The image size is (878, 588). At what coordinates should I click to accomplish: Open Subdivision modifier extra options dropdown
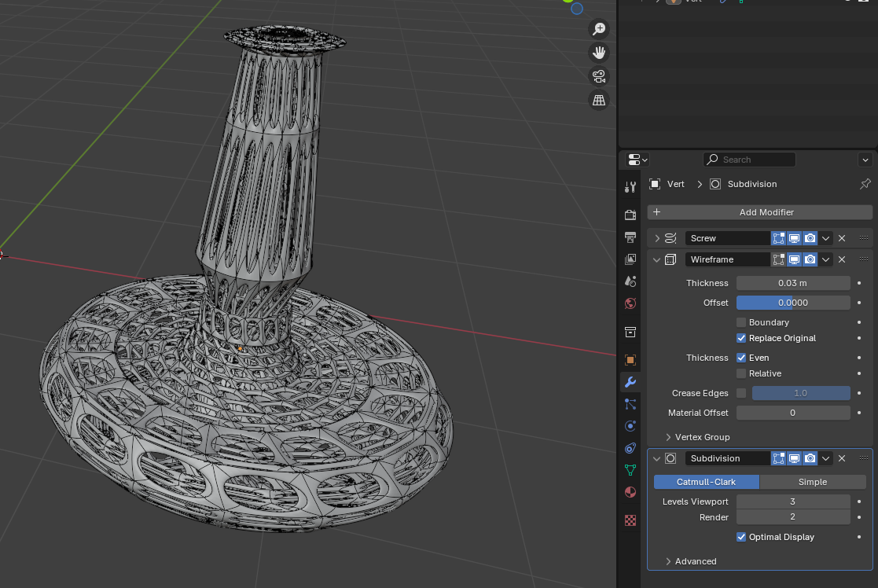coord(825,458)
